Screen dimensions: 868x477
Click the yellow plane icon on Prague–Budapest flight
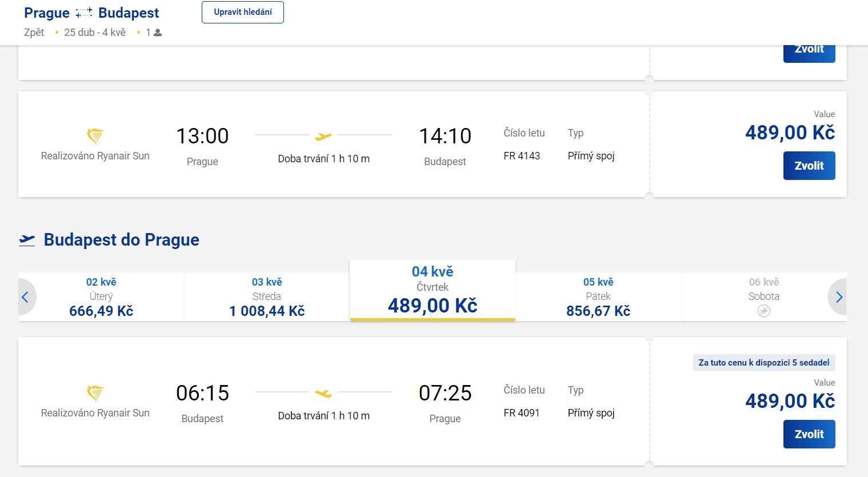pyautogui.click(x=323, y=136)
